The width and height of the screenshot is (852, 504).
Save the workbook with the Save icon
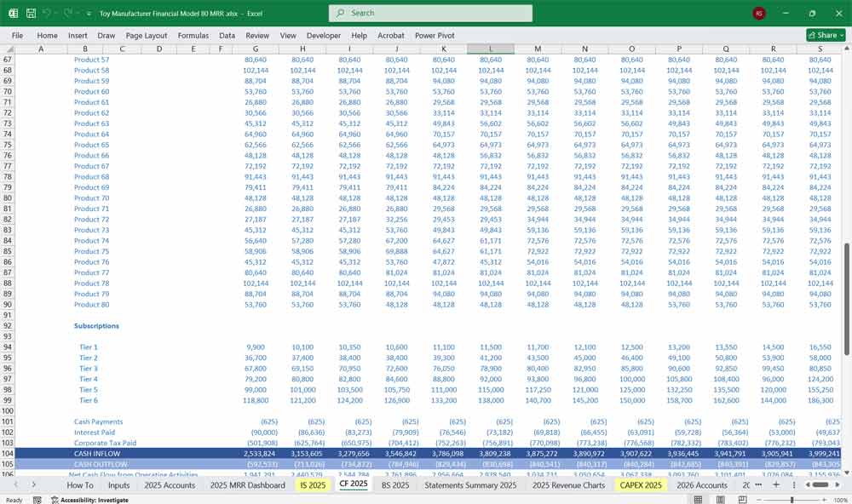pos(31,13)
